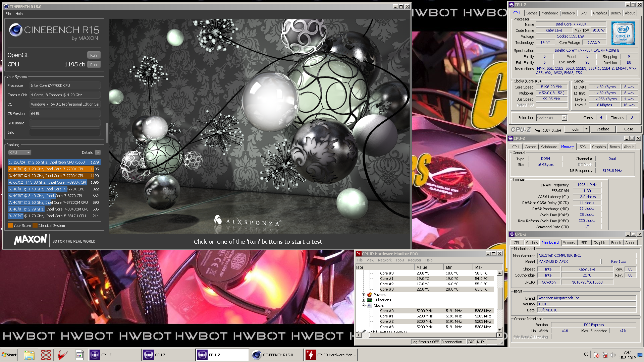This screenshot has width=644, height=362.
Task: Open the Register menu in HWMonitor
Action: click(415, 260)
